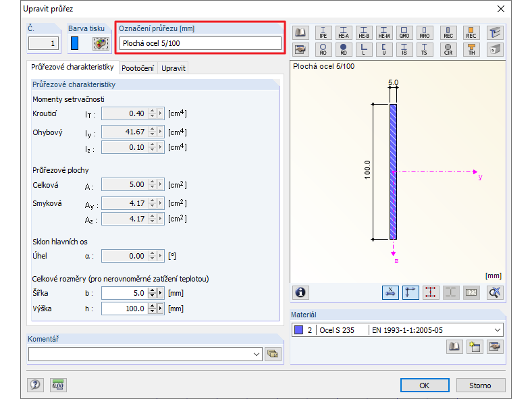Select the RRO hollow section type
This screenshot has width=532, height=399.
click(x=425, y=32)
